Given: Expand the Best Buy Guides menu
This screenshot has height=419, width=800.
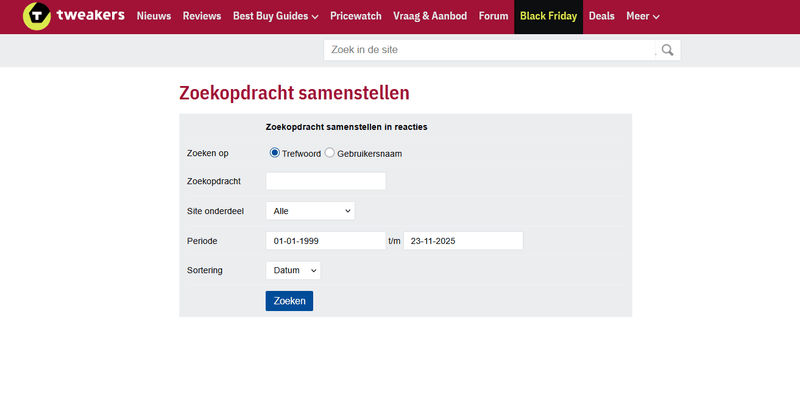Looking at the screenshot, I should tap(275, 16).
